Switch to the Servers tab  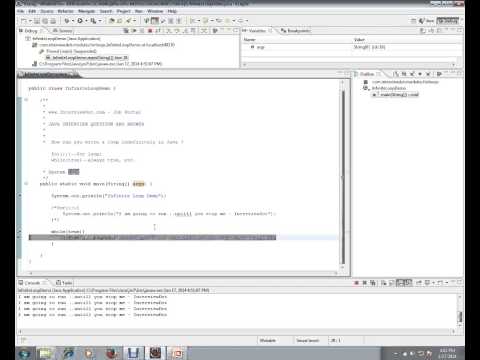coord(62,31)
